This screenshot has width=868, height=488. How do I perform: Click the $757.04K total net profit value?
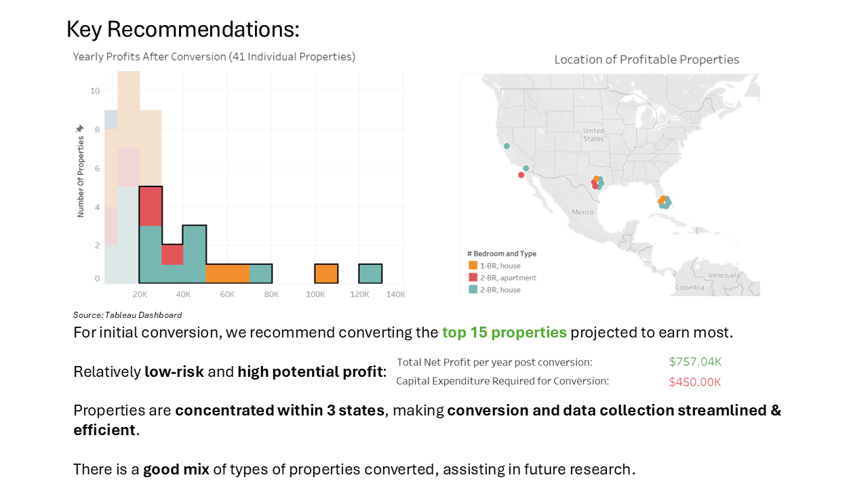point(695,362)
